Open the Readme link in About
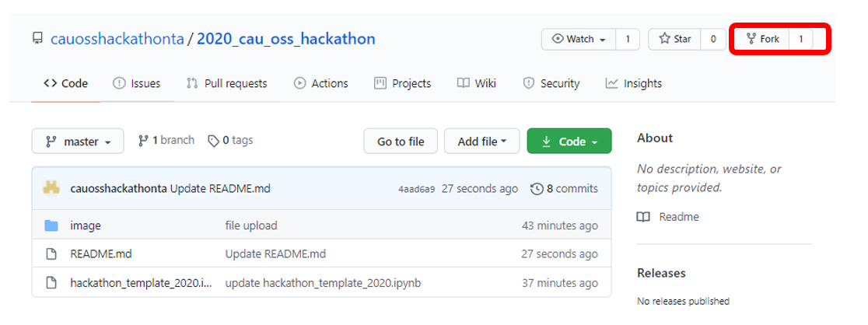Viewport: 868px width, 325px height. (x=679, y=216)
